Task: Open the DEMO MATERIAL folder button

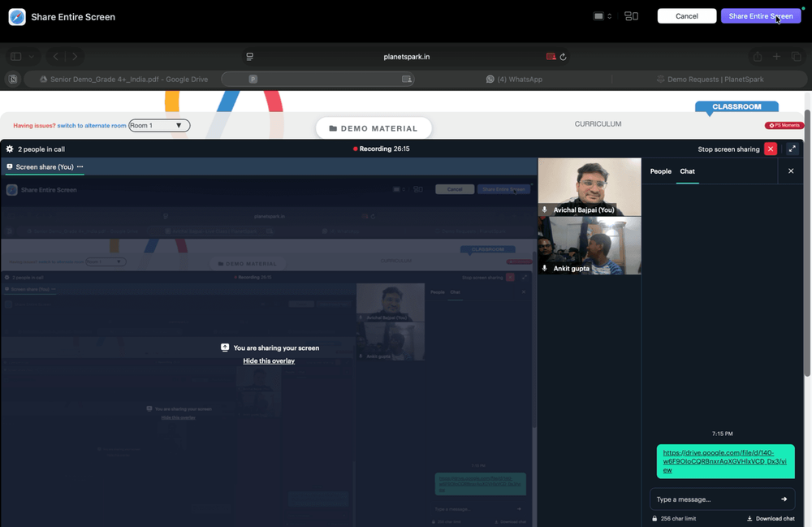Action: tap(374, 128)
